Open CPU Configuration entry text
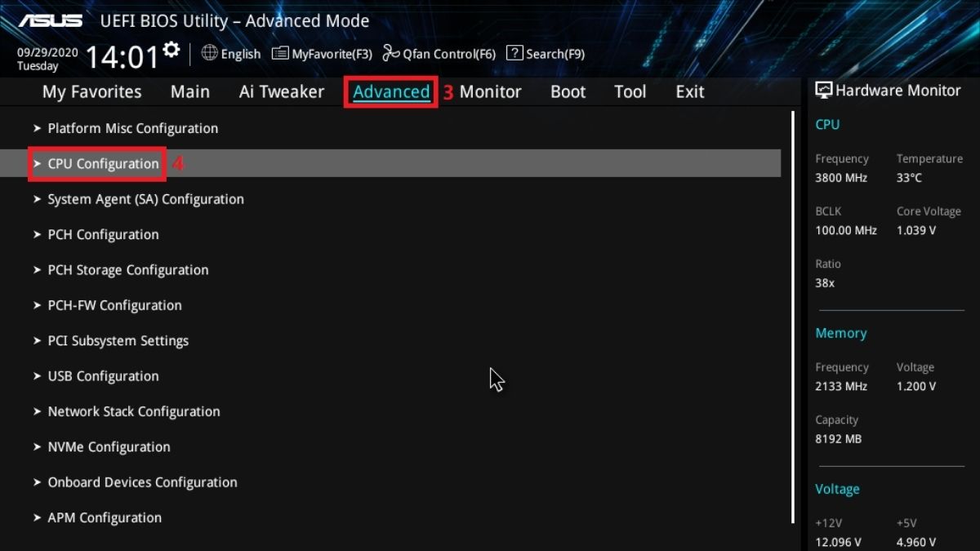 point(104,163)
